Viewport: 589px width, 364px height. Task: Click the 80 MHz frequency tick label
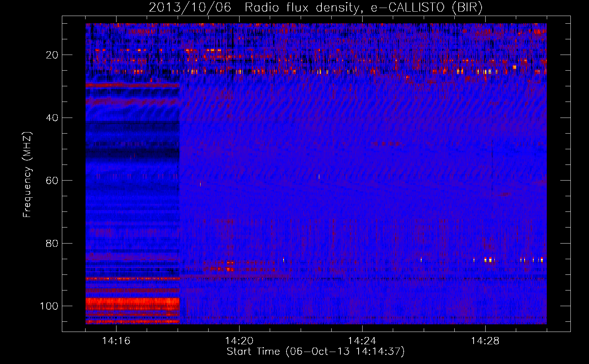point(52,244)
